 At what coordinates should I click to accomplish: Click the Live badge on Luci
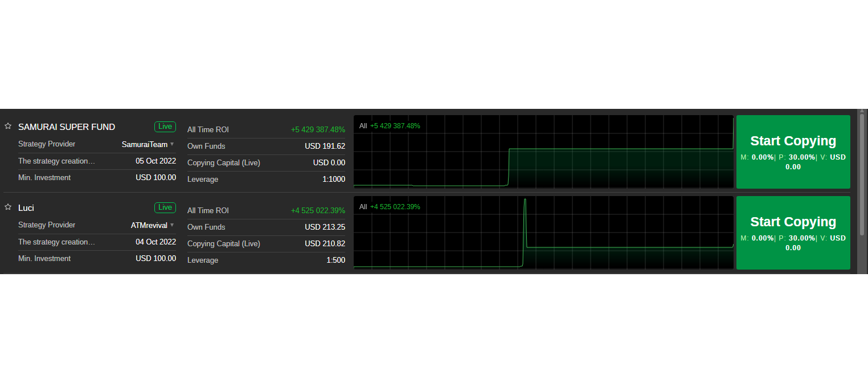(165, 207)
